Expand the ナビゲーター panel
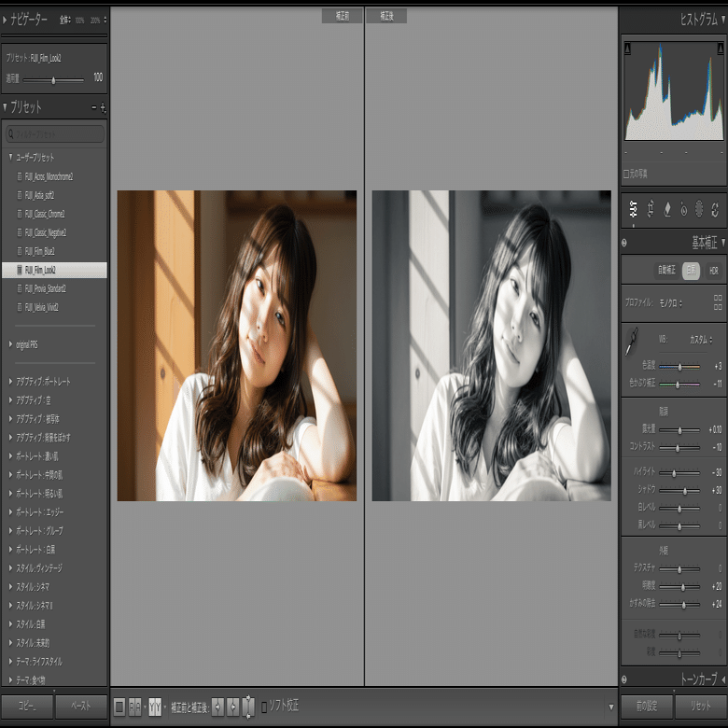Screen dimensions: 728x728 pos(5,20)
